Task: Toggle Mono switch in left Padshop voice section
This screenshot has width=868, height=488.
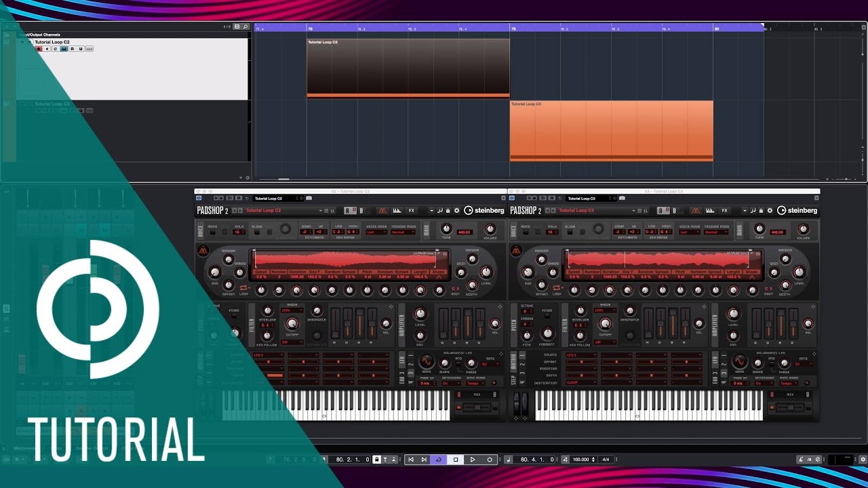Action: (213, 232)
